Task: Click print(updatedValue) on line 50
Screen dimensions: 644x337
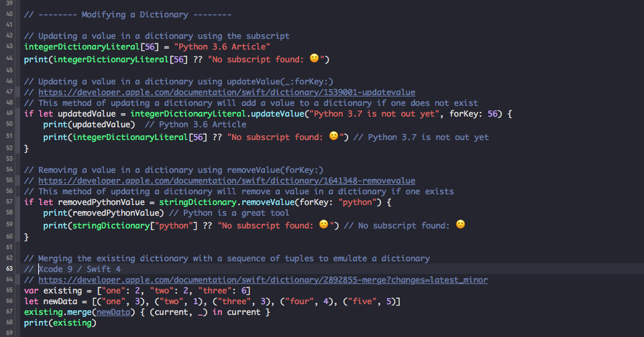Action: pyautogui.click(x=89, y=125)
